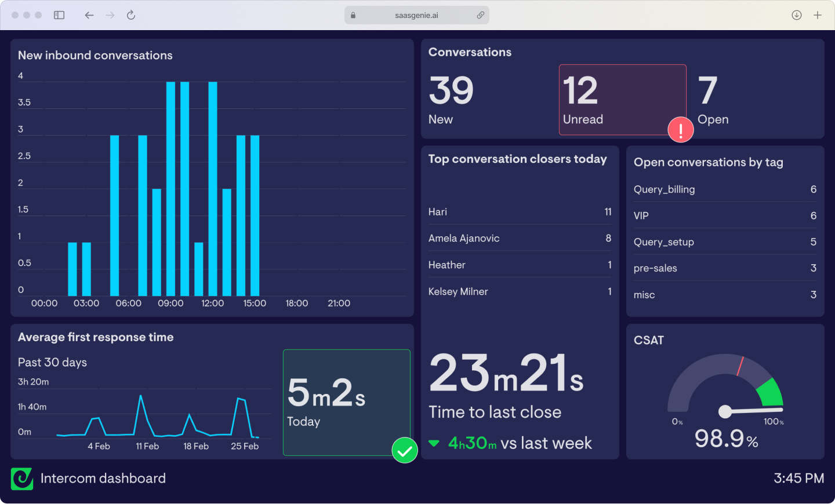Reload the page with the refresh icon

(x=131, y=15)
